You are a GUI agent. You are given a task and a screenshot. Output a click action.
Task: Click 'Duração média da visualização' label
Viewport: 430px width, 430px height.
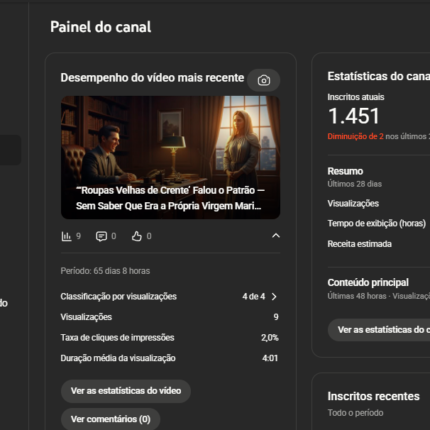pos(118,358)
